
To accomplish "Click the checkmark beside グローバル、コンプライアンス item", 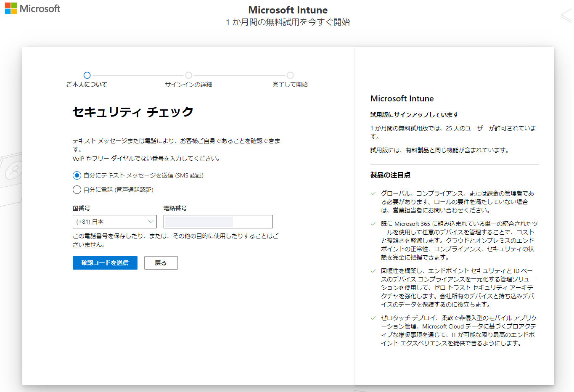I will [x=373, y=193].
